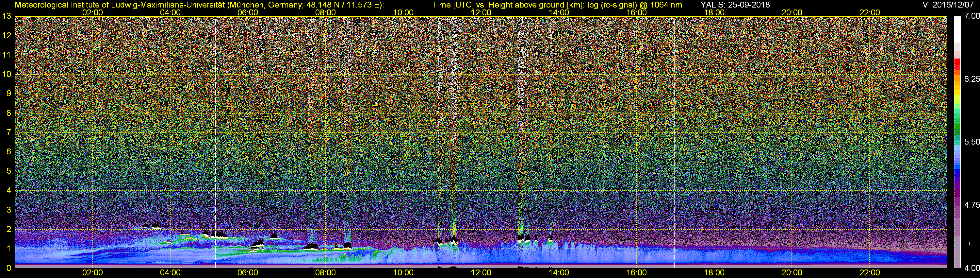Click the 1 km height axis label
Screen dimensions: 980x278
pos(9,249)
